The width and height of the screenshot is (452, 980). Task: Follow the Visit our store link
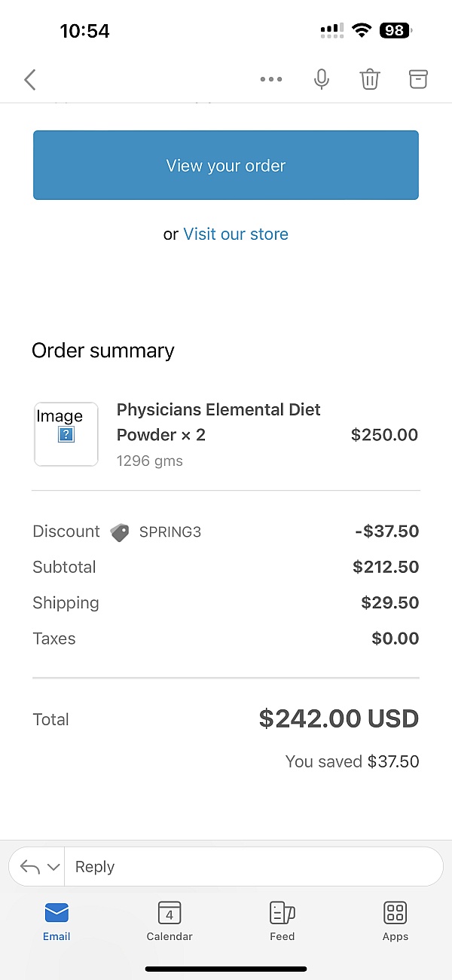(236, 234)
